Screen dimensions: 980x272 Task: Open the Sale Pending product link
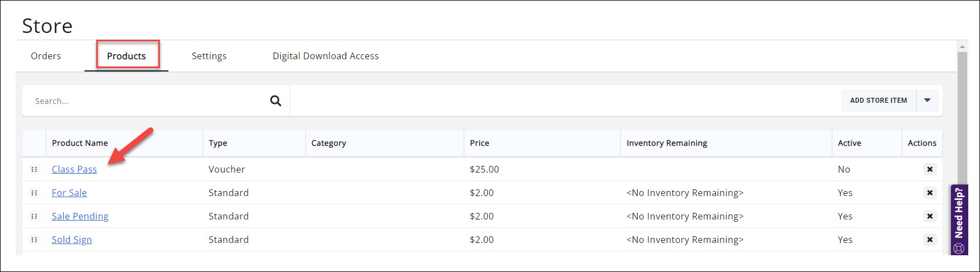(x=80, y=216)
